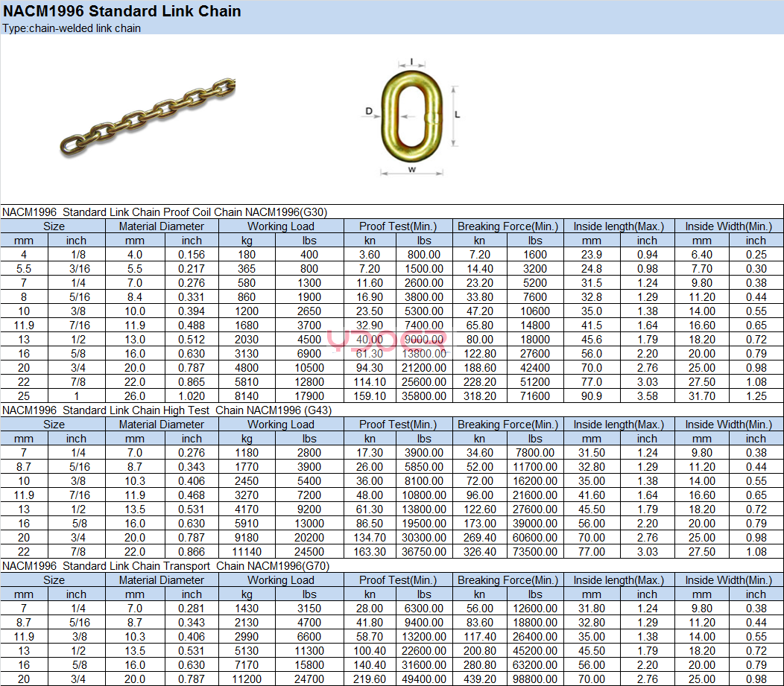Screen dimensions: 784x686
Task: Select the breaking force value '318.20'
Action: tap(480, 396)
